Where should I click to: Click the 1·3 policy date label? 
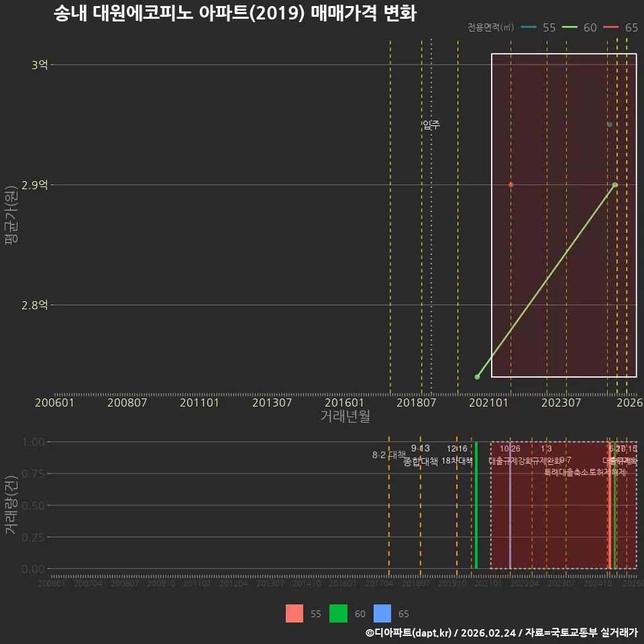[x=546, y=449]
